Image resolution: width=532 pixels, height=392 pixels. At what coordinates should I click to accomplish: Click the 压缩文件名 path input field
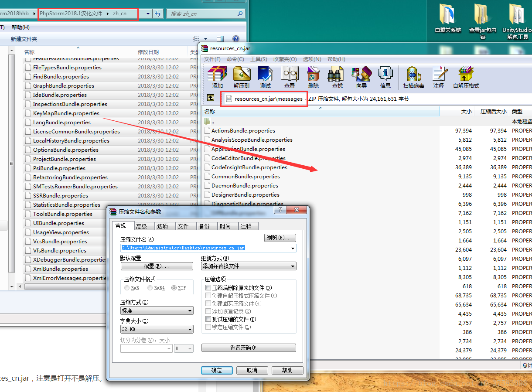pos(205,248)
